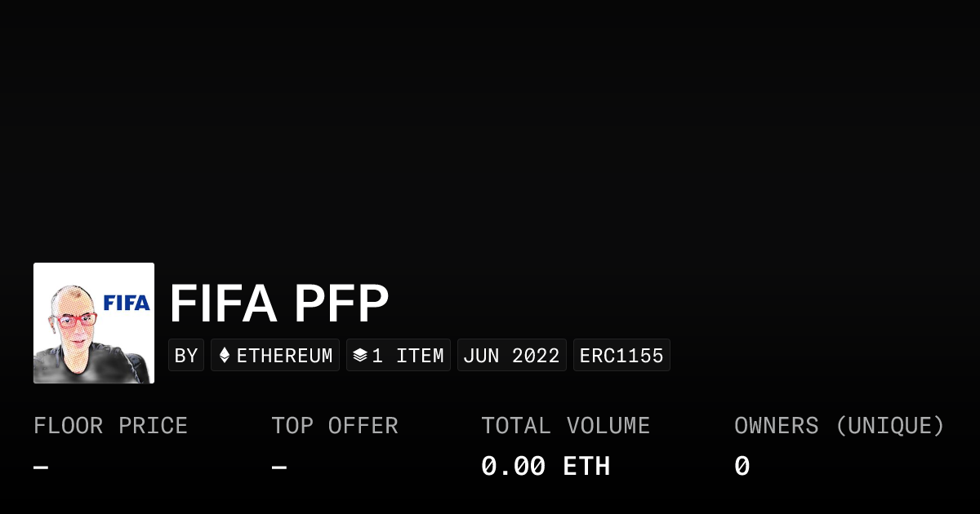This screenshot has height=514, width=980.
Task: Open the FIFA PFP collection title
Action: coord(278,304)
